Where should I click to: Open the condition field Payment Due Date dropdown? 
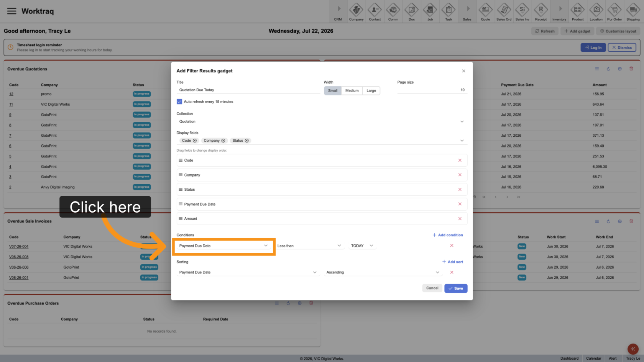pyautogui.click(x=224, y=246)
